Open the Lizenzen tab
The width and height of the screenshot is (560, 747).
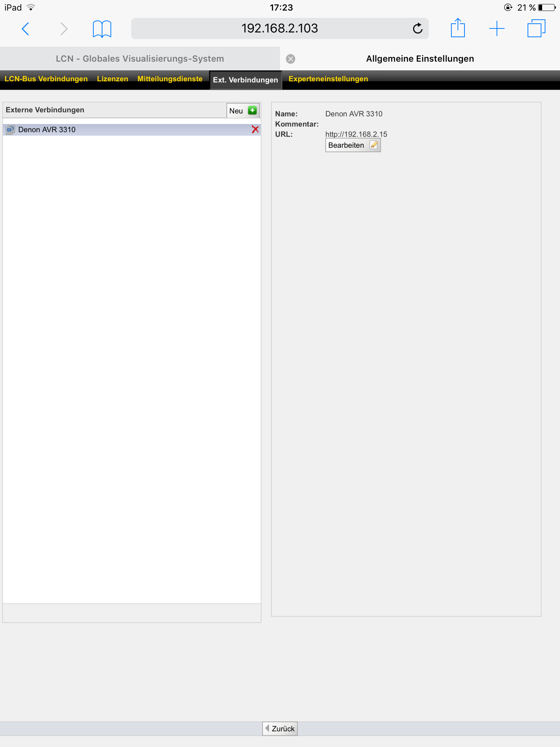point(112,79)
